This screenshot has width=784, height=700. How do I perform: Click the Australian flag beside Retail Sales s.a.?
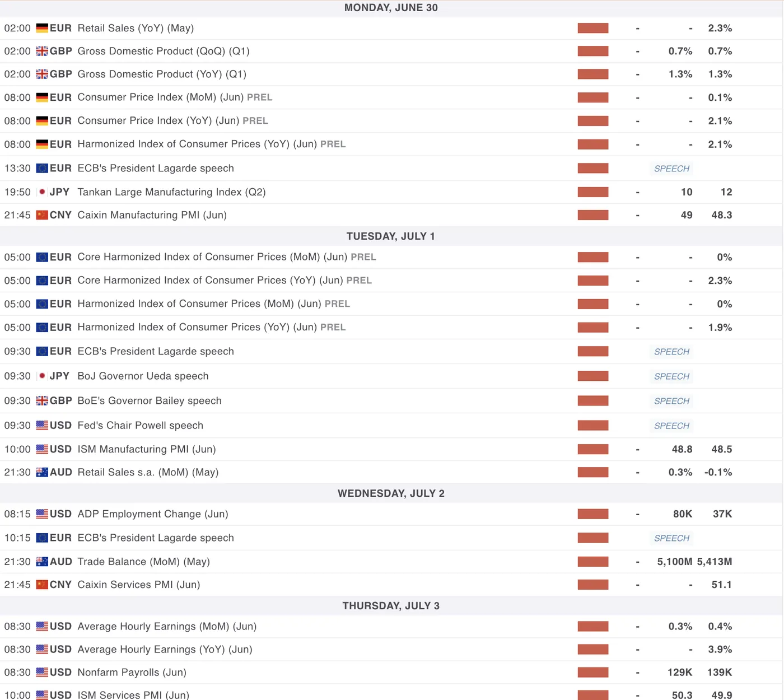42,472
